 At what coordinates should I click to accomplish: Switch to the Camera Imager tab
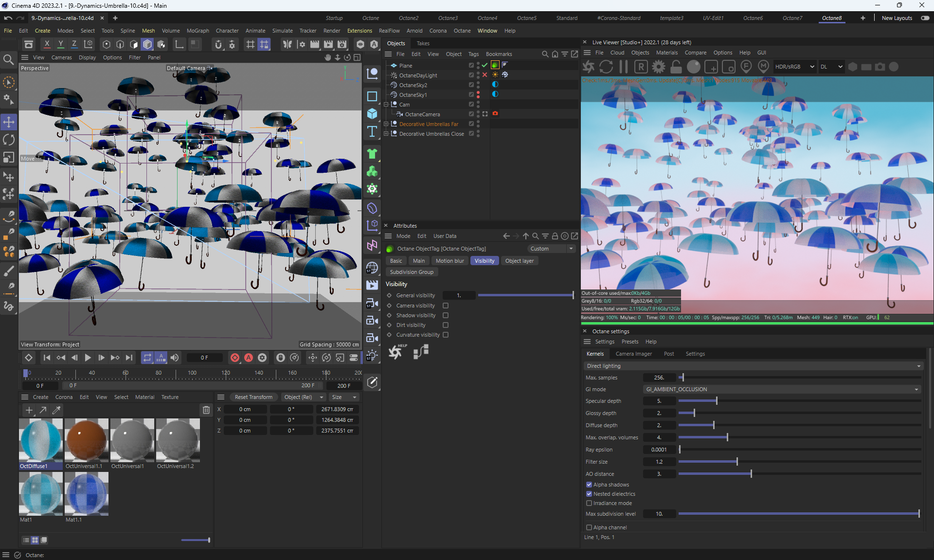point(633,354)
